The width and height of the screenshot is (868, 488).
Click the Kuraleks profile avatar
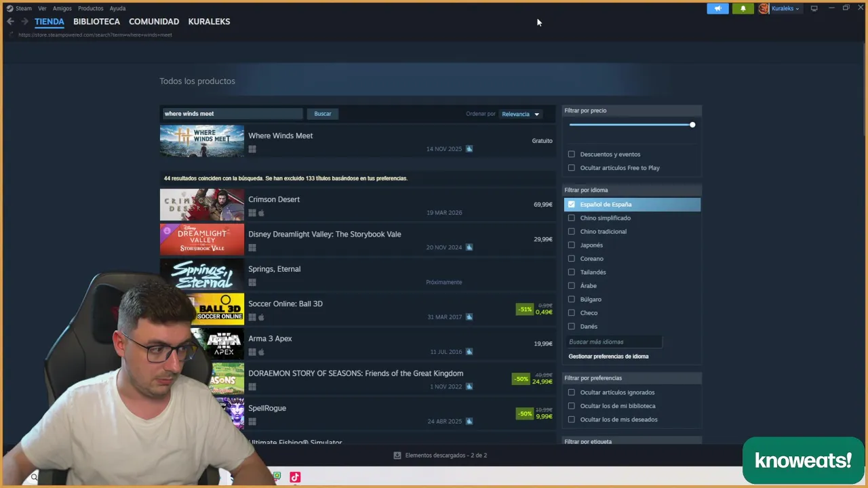[x=764, y=9]
